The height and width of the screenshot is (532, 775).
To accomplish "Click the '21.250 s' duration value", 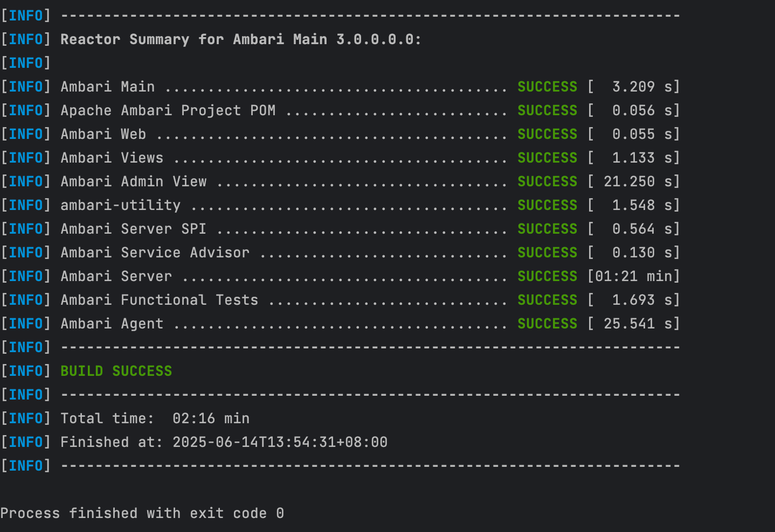I will click(638, 181).
